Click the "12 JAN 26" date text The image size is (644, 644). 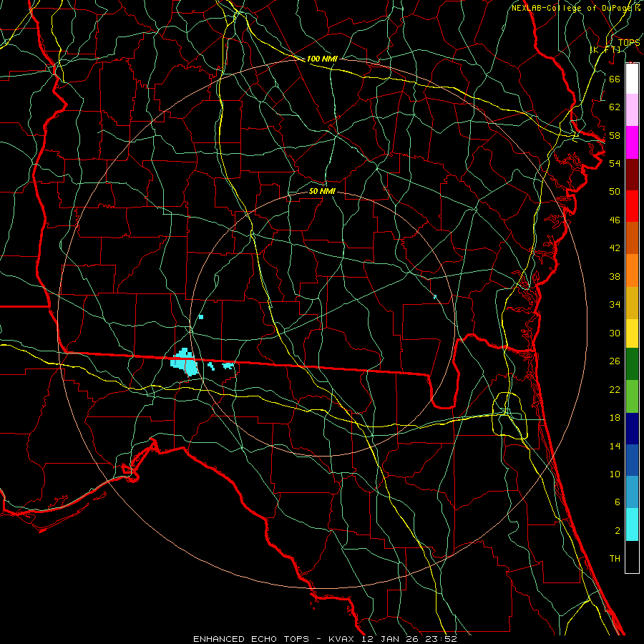coord(391,639)
